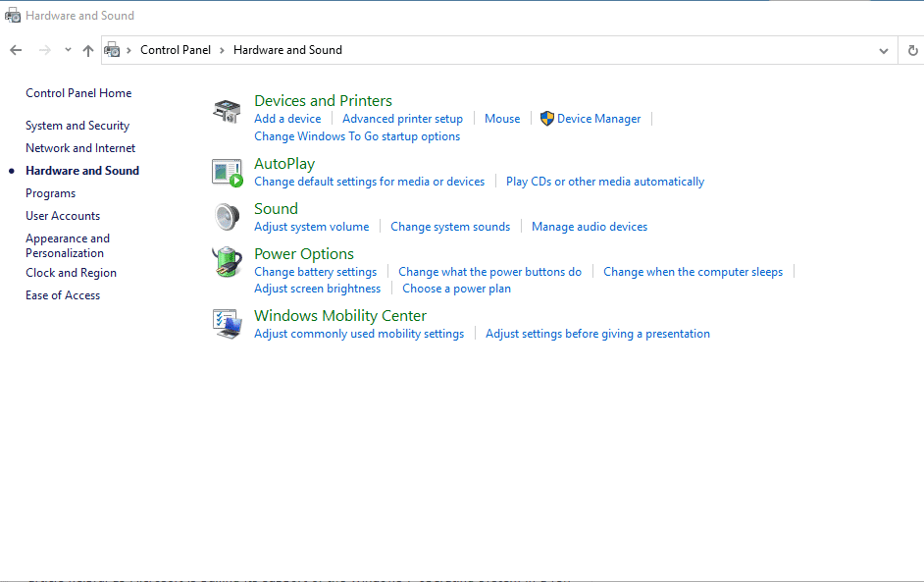Expand the address bar history dropdown
The height and width of the screenshot is (582, 924).
click(884, 50)
